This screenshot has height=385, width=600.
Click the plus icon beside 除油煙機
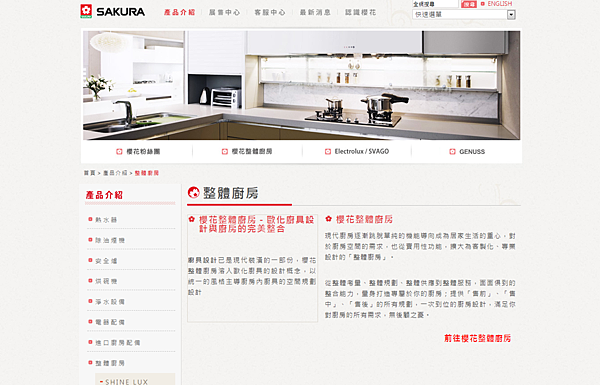point(90,240)
